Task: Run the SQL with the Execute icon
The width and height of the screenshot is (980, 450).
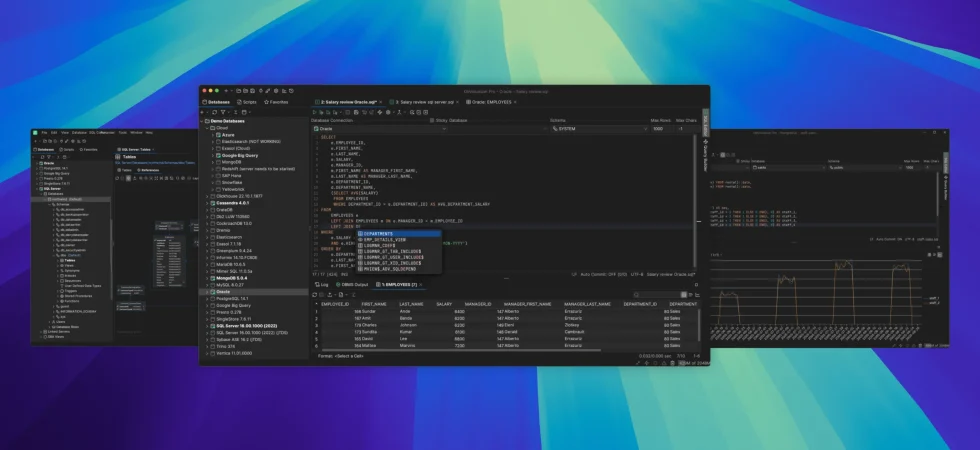Action: [x=314, y=112]
